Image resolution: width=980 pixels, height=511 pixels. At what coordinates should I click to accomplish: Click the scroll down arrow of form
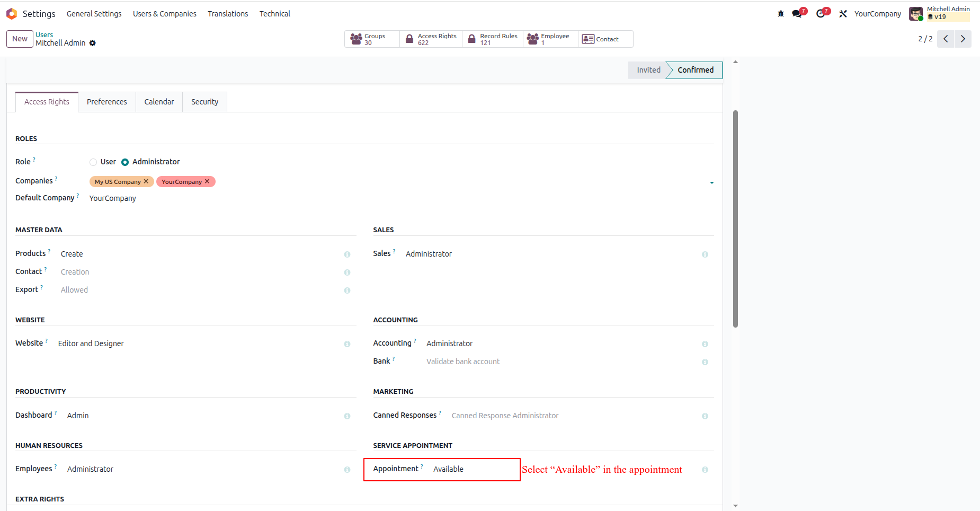pos(735,506)
